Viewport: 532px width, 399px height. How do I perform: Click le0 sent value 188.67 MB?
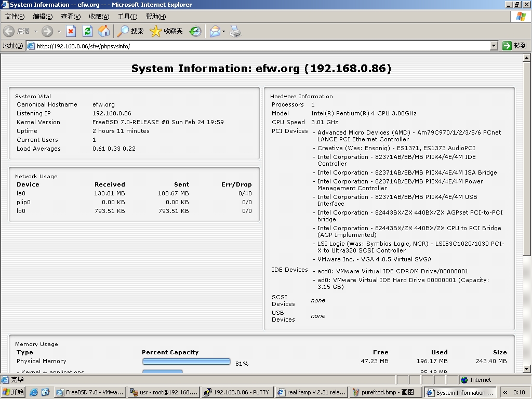(174, 193)
